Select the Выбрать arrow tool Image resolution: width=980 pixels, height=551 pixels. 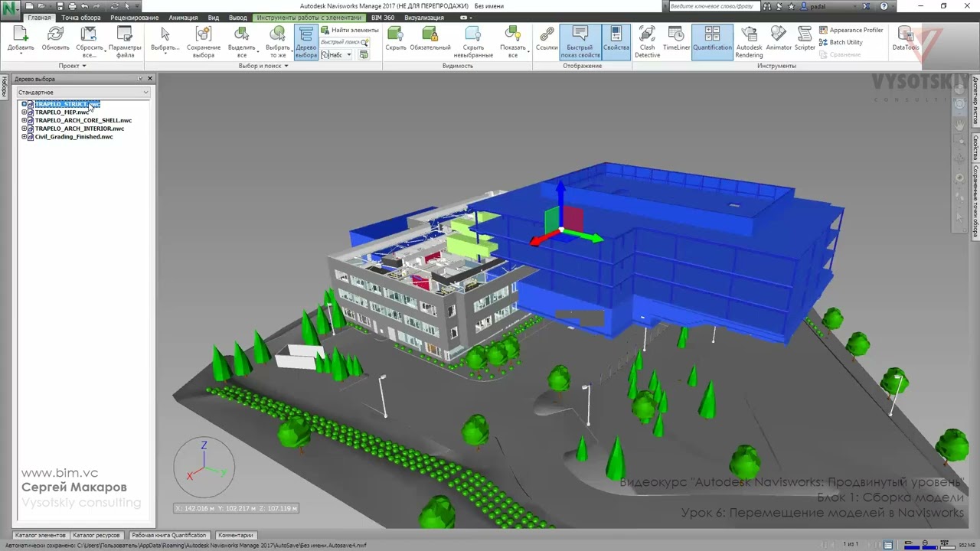(x=165, y=34)
